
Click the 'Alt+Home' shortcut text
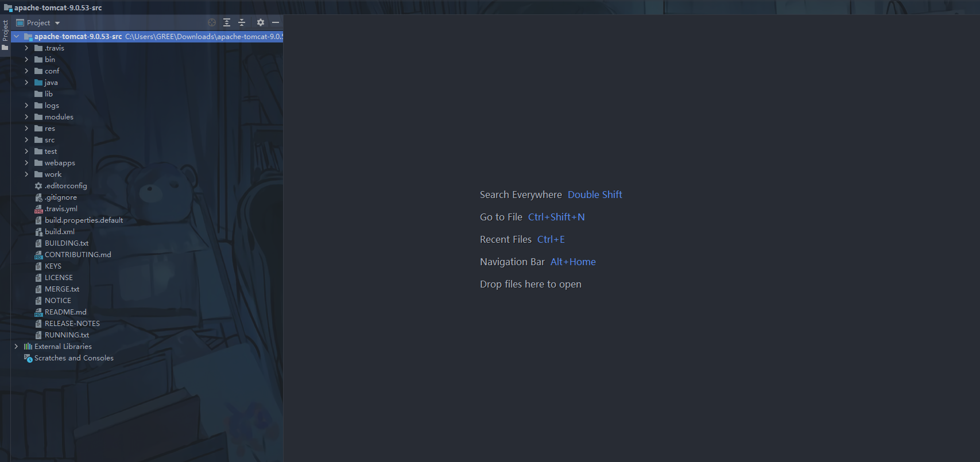coord(573,262)
